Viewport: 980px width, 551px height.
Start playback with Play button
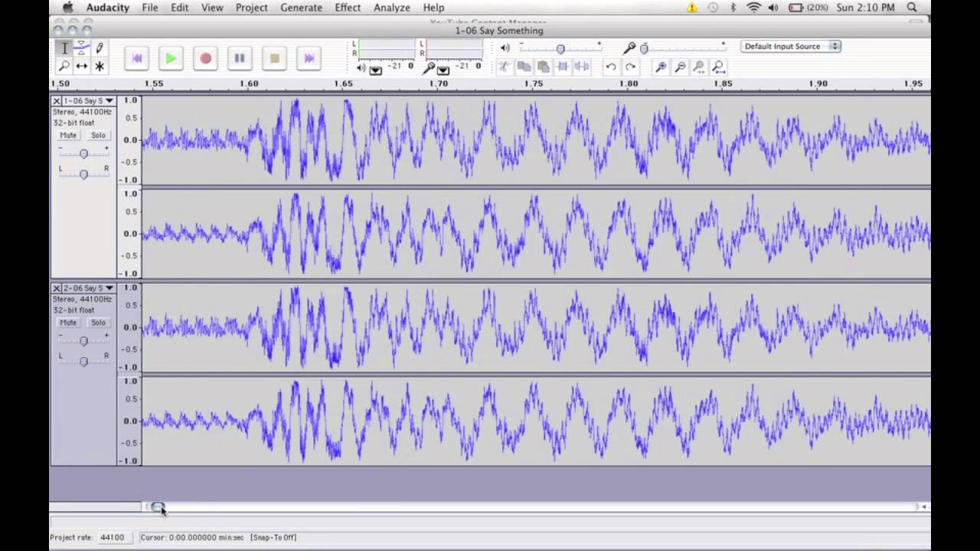pos(171,58)
